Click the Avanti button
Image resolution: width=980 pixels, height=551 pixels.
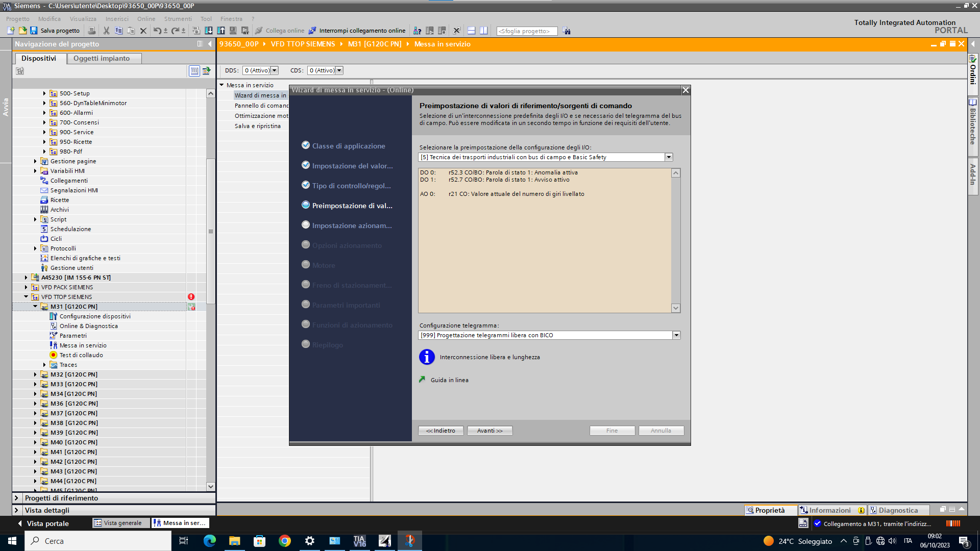point(489,431)
